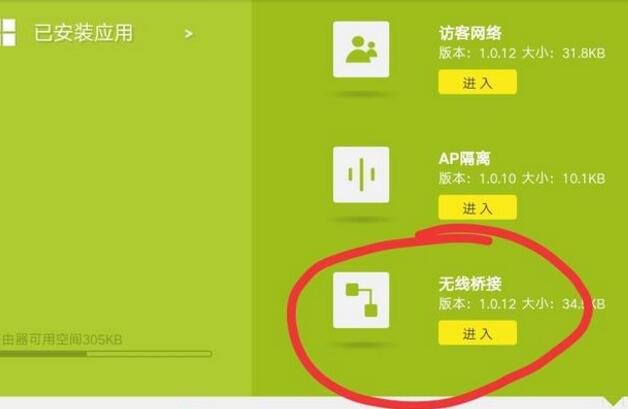Viewport: 628px width, 409px height.
Task: Open the 访客网络 app title
Action: [470, 33]
